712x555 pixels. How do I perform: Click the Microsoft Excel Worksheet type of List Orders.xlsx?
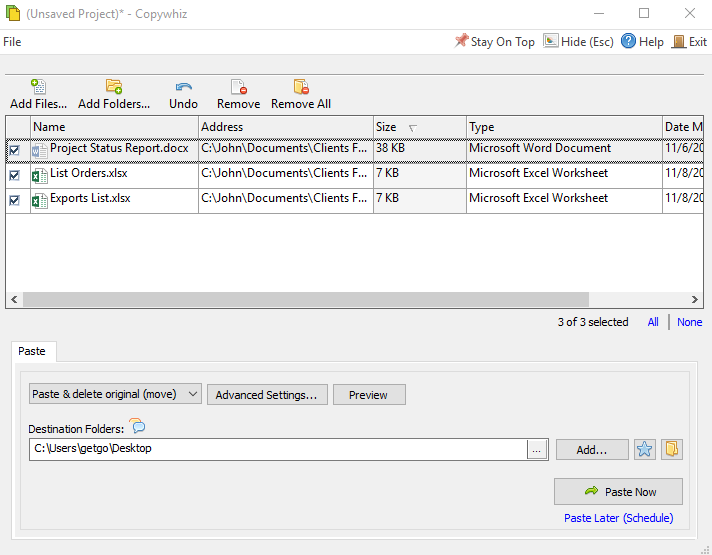click(564, 175)
